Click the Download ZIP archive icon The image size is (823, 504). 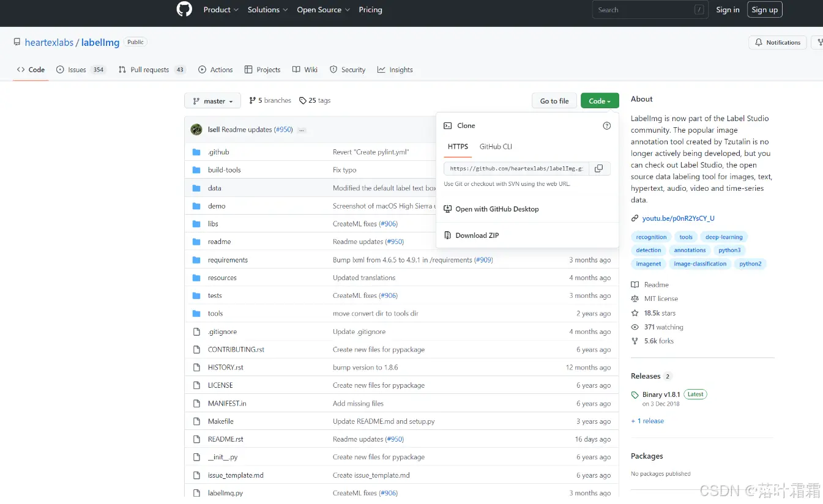click(x=447, y=235)
